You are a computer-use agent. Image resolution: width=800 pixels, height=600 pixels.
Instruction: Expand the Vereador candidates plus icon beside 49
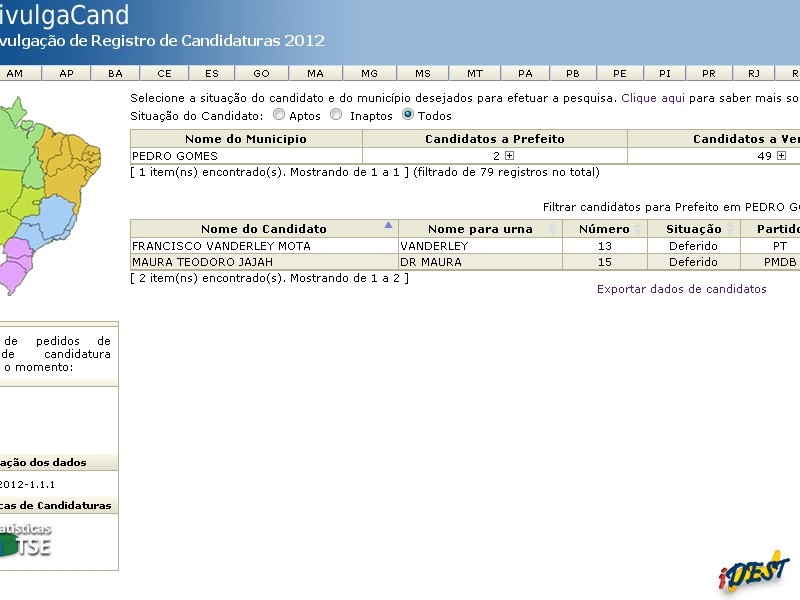tap(781, 156)
